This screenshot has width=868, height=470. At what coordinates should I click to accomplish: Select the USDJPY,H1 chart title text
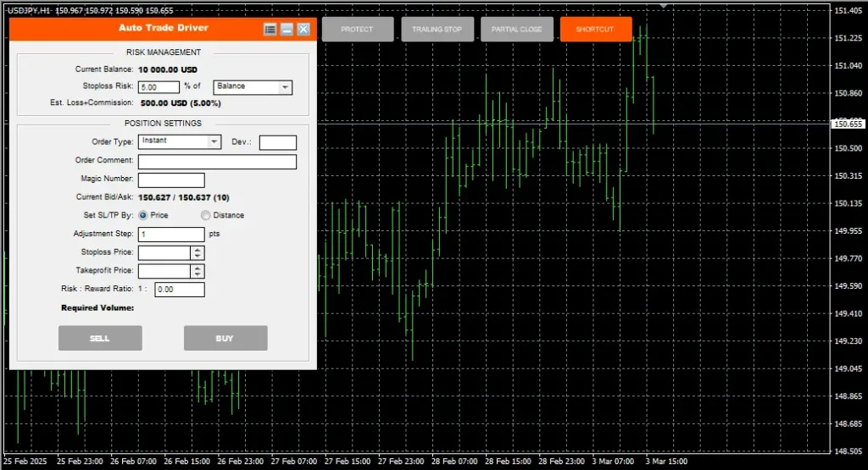coord(28,10)
